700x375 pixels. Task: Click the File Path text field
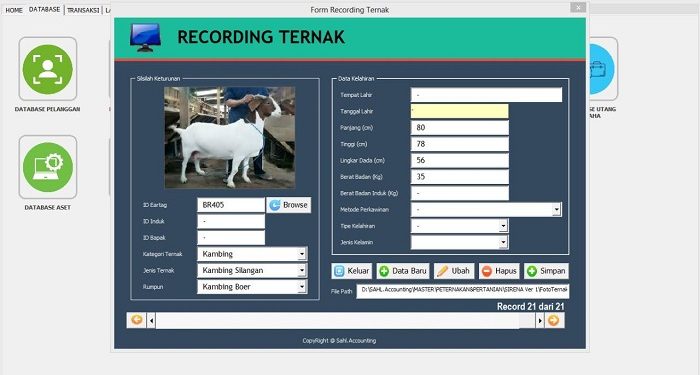[x=462, y=291]
